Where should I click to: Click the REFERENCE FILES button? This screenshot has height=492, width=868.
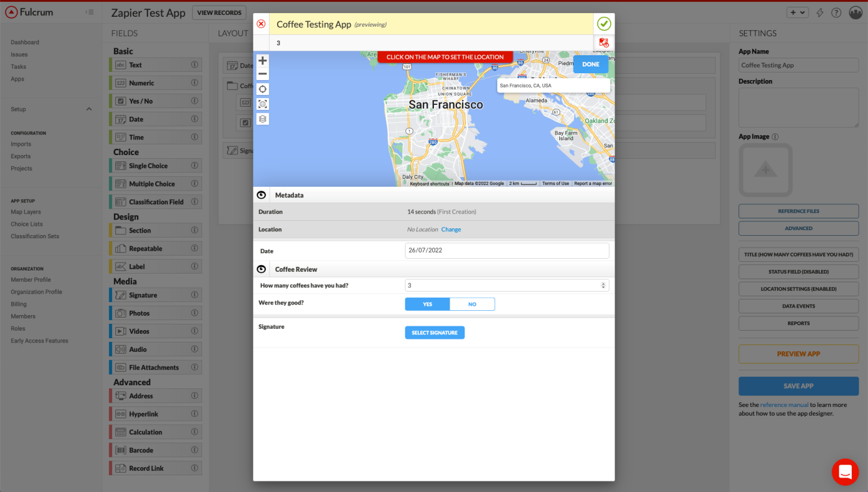(799, 211)
